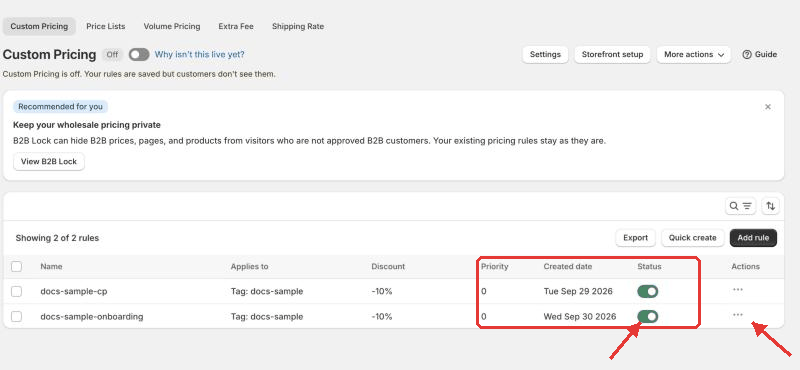This screenshot has height=370, width=800.
Task: Click the Storefront setup button
Action: point(612,55)
